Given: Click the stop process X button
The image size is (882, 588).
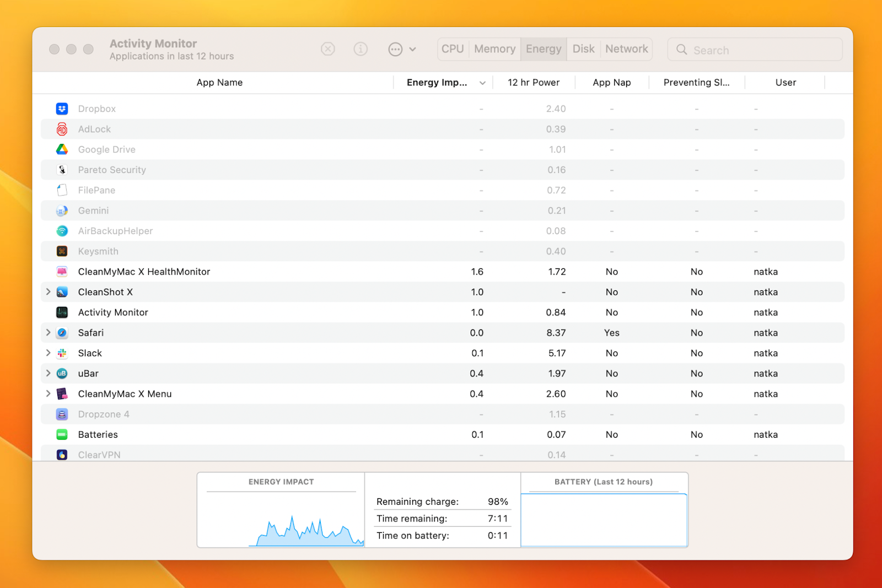Looking at the screenshot, I should 328,49.
